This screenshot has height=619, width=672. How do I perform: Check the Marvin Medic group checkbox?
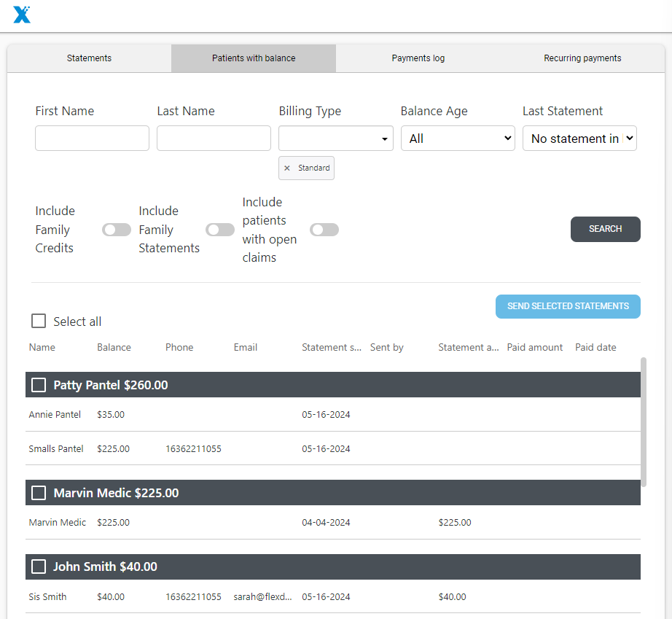point(39,493)
